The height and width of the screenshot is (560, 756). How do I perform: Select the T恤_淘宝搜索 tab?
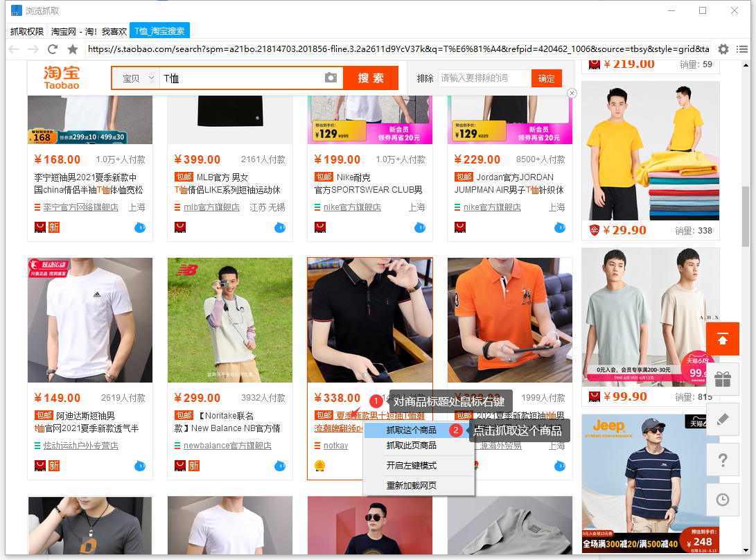[x=159, y=31]
